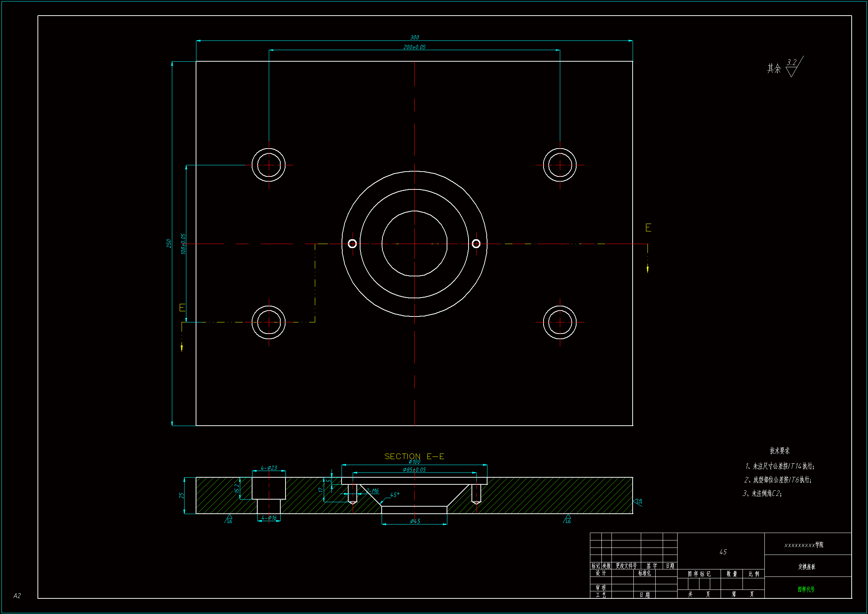868x614 pixels.
Task: Click the upper right E section label
Action: 648,228
